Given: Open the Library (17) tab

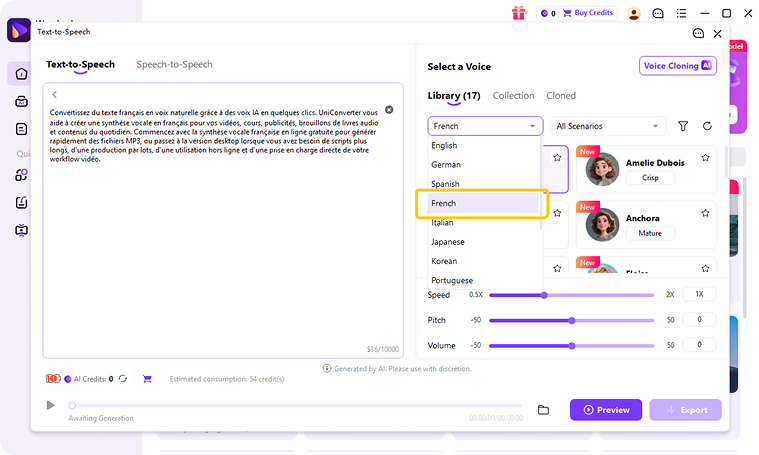Looking at the screenshot, I should [x=454, y=96].
